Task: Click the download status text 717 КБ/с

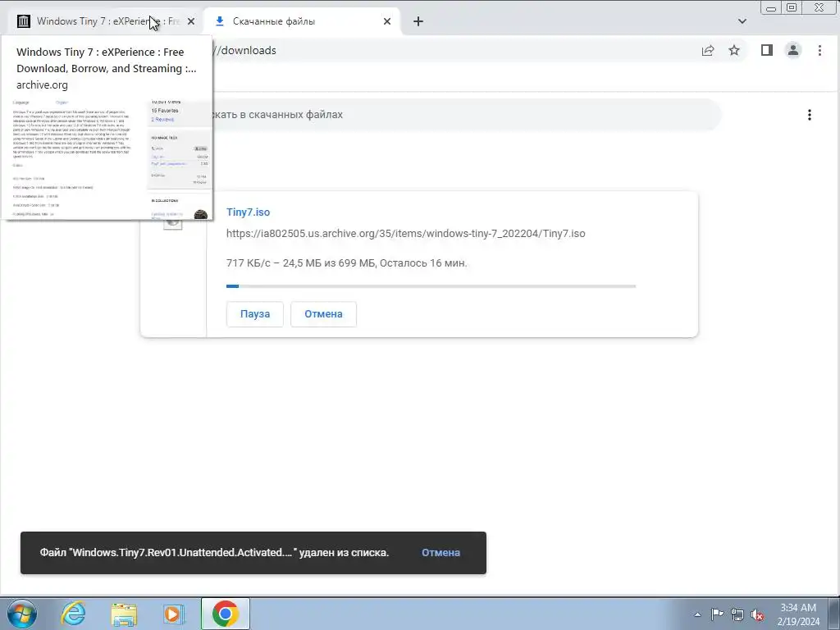Action: coord(347,263)
